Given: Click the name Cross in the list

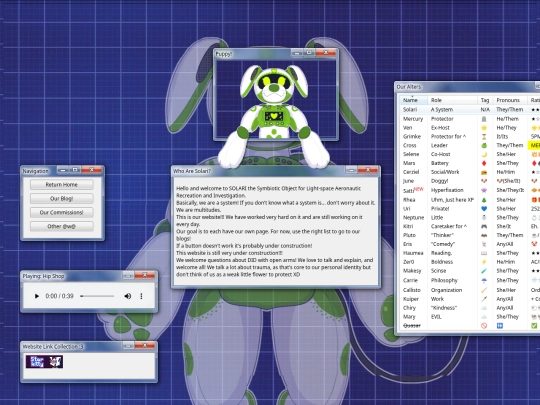Looking at the screenshot, I should tap(410, 146).
